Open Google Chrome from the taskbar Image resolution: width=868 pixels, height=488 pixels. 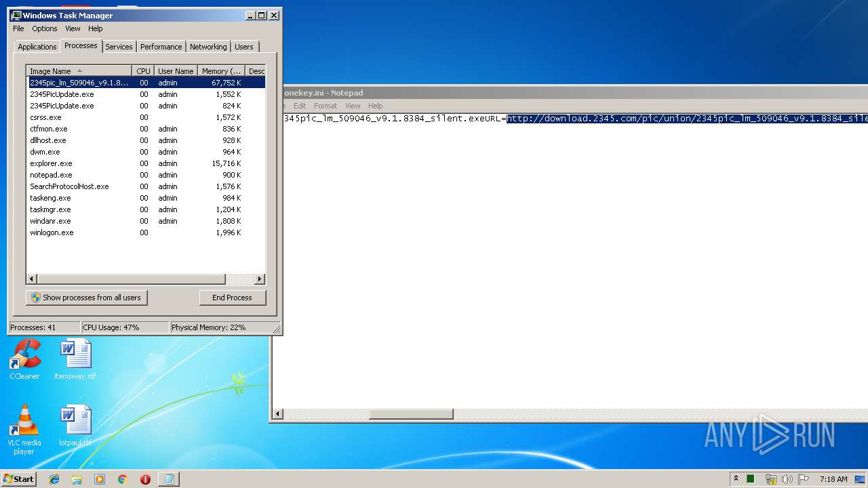coord(123,479)
